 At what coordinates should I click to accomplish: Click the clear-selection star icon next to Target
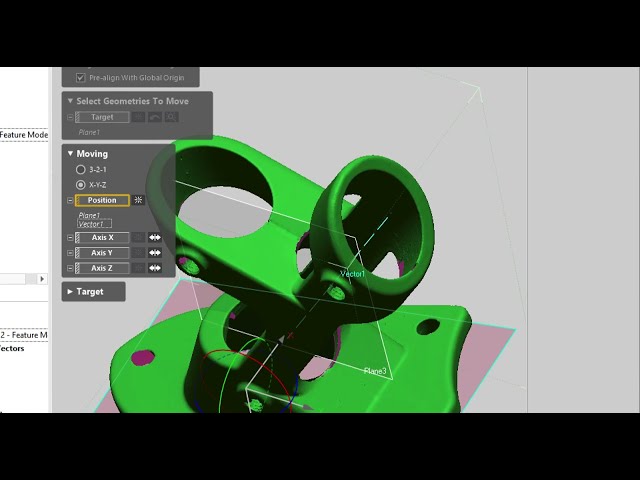[x=138, y=117]
